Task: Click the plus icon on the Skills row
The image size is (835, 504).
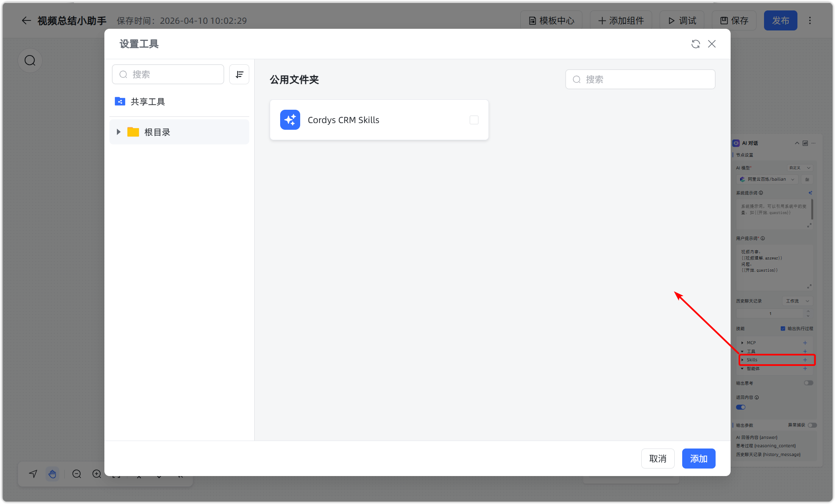Action: 805,360
